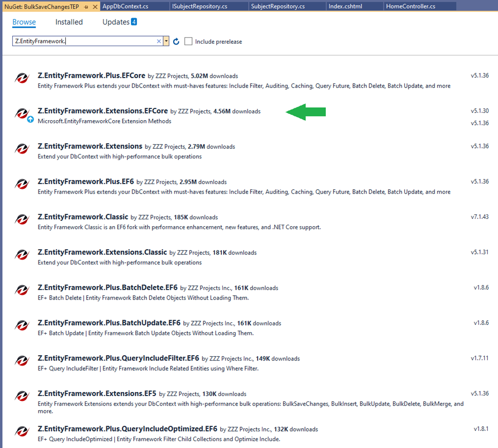This screenshot has width=498, height=448.
Task: Select the Z.EntityFramework.Plus.EF6 package title
Action: pyautogui.click(x=86, y=181)
